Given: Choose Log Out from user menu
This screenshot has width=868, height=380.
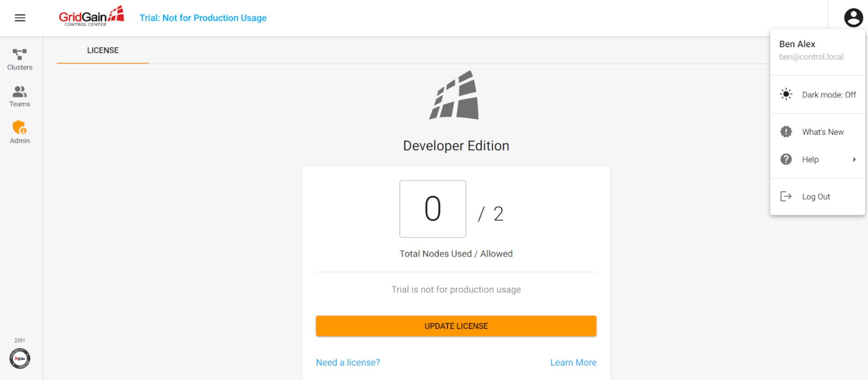Looking at the screenshot, I should [x=817, y=197].
